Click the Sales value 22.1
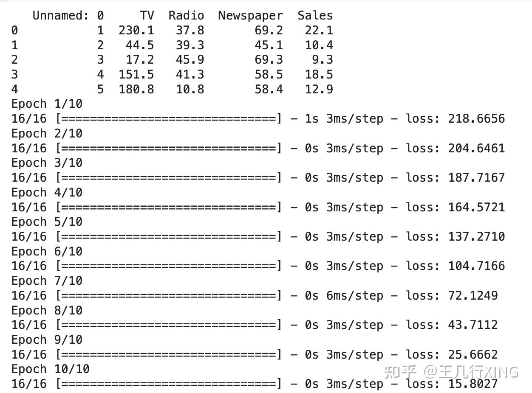Screen dimensions: 532x393 click(x=319, y=31)
